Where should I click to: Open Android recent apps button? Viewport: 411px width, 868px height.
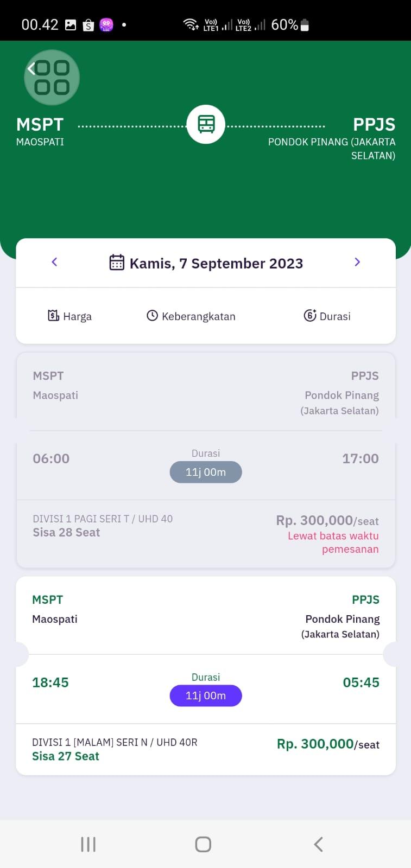pos(88,844)
